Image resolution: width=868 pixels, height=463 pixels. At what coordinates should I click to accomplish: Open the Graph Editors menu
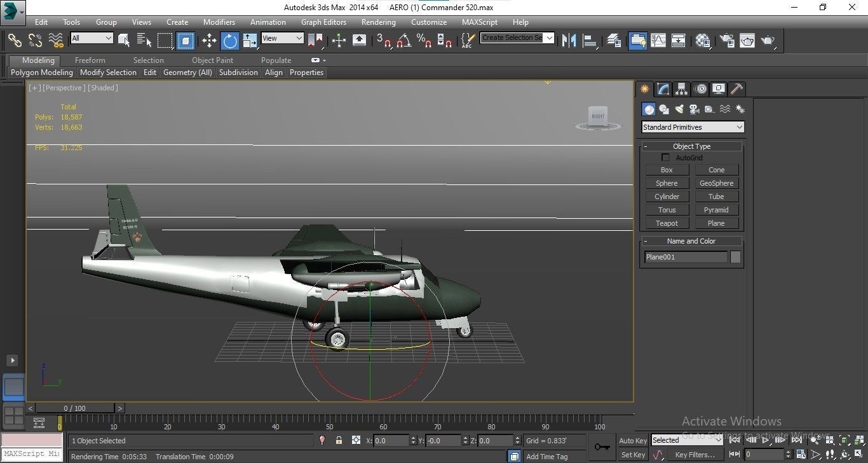pos(323,22)
